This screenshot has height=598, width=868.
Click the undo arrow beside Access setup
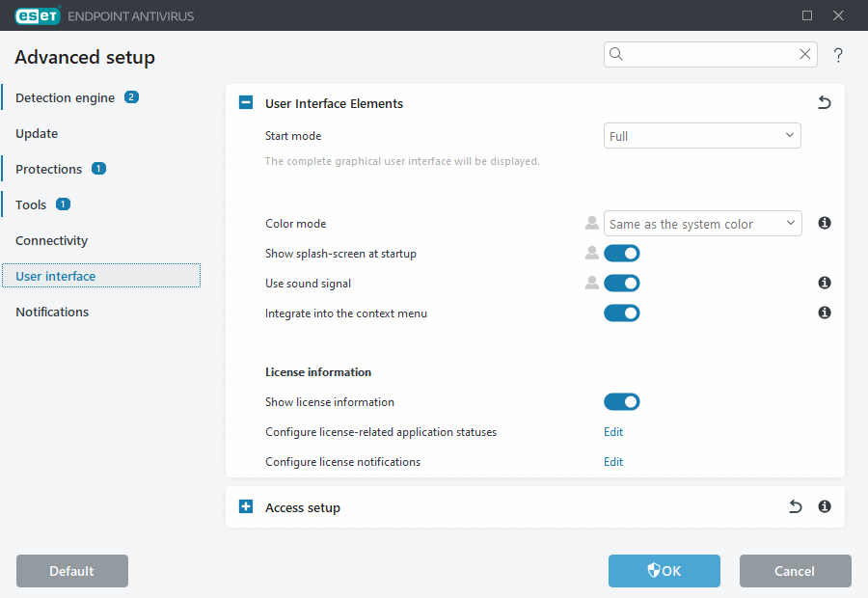point(795,506)
